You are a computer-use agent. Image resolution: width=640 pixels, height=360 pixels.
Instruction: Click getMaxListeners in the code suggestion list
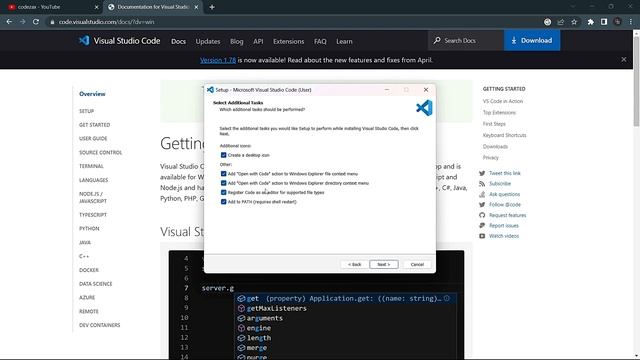coord(276,309)
